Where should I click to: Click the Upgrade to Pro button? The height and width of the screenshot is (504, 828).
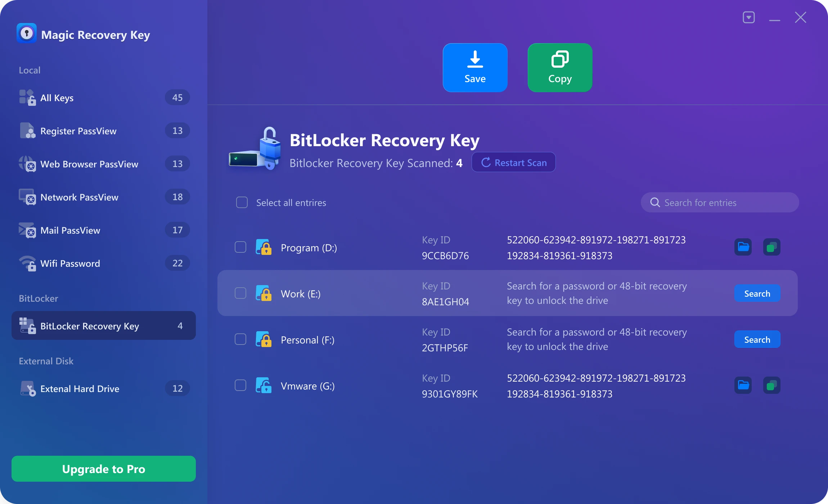click(x=103, y=468)
